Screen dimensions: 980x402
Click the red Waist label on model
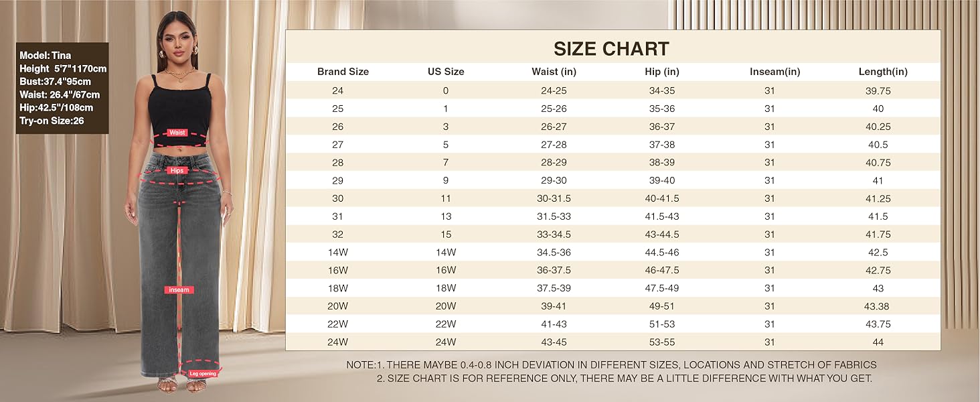pos(177,133)
